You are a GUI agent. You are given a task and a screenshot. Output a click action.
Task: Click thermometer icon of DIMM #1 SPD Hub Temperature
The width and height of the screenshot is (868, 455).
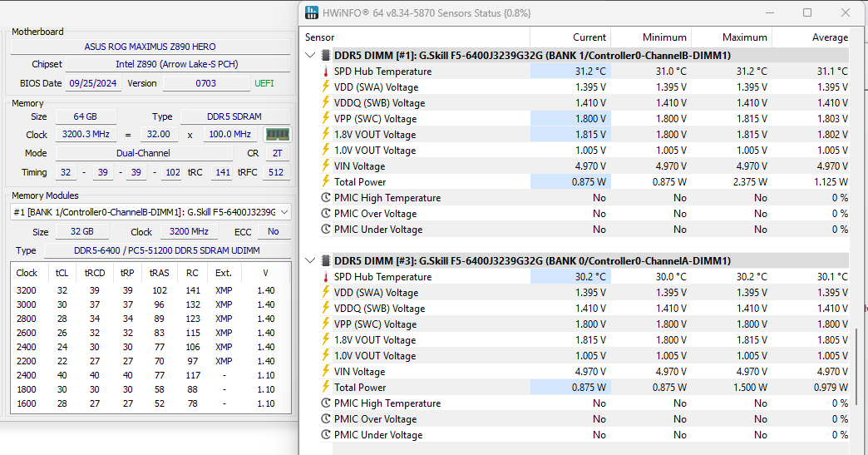[x=326, y=72]
